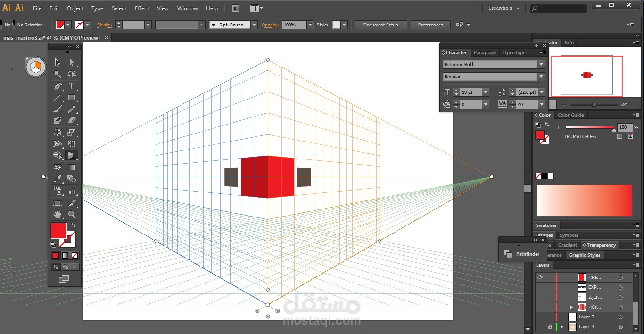Unlock Layer 4 with its lock icon
The image size is (644, 334).
pyautogui.click(x=550, y=327)
